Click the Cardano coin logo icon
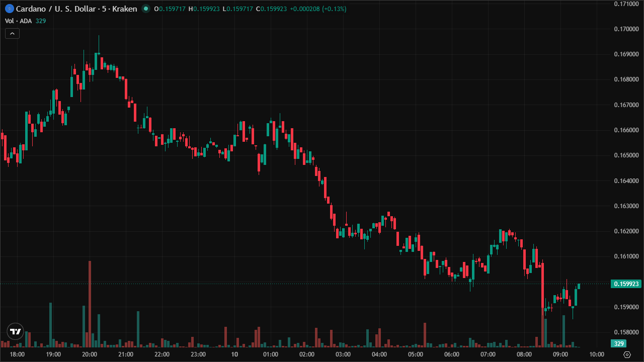Screen dimensions: 644x362 point(9,9)
